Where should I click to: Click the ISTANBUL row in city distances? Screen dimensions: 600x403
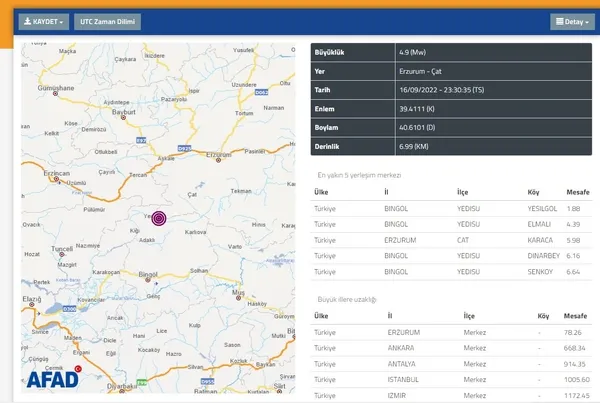452,380
